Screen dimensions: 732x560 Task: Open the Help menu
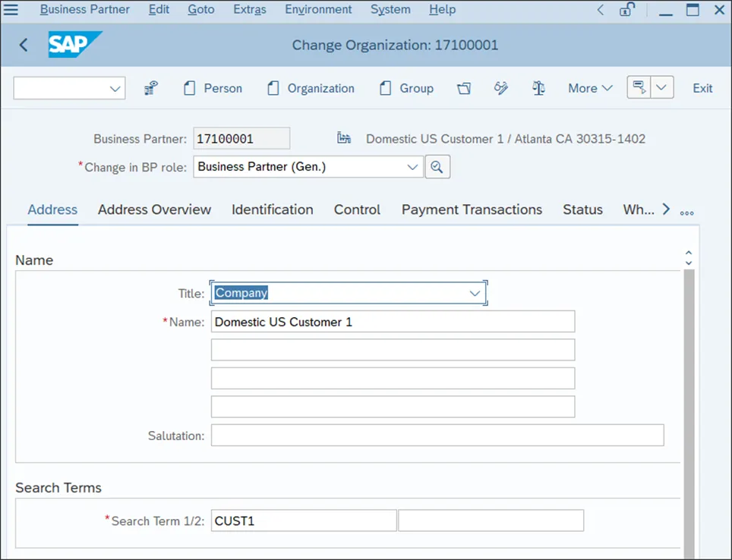point(442,9)
